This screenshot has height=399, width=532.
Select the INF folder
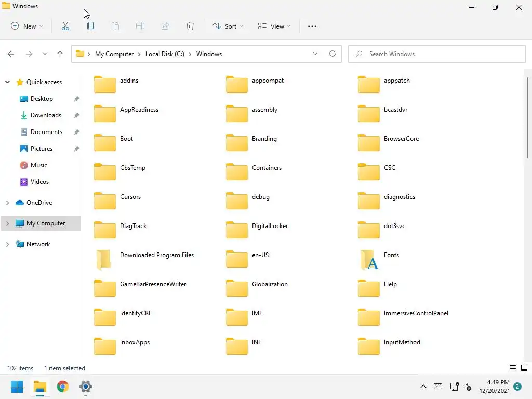point(244,347)
